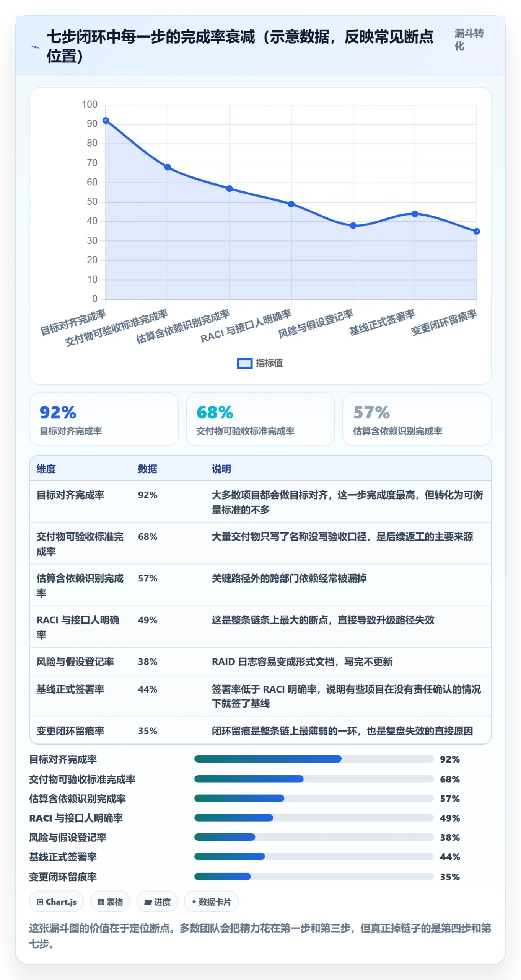Open the 68% 交付物可验收标准完成率 card
This screenshot has height=980, width=521.
[260, 419]
